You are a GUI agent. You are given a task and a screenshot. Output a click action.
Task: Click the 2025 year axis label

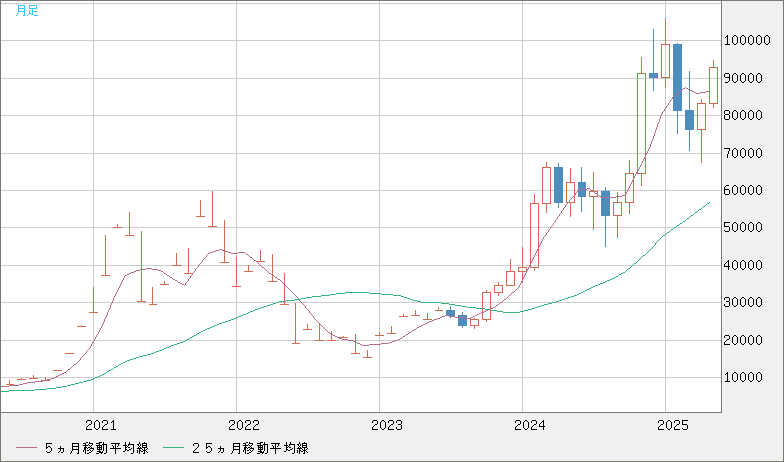[x=672, y=426]
